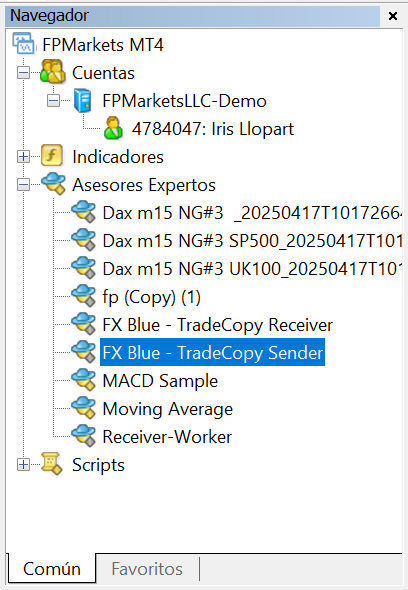Click the Indicadores function icon
The image size is (408, 590).
click(52, 156)
